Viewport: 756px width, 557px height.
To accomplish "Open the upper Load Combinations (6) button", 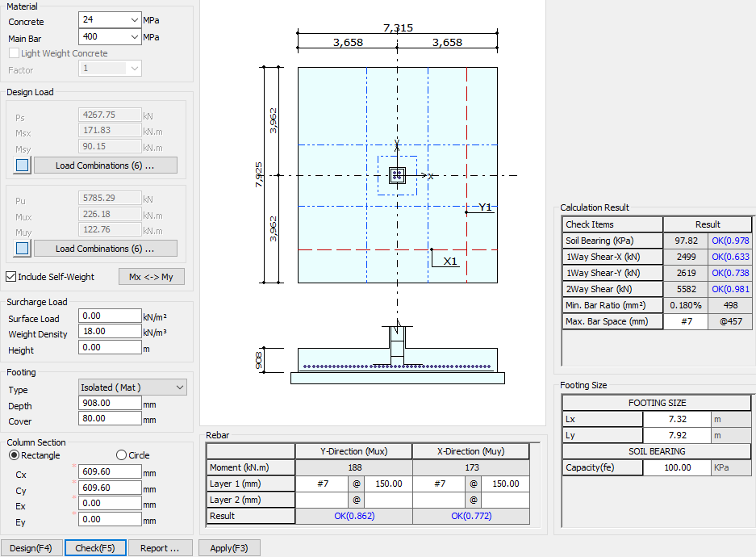I will (x=105, y=165).
